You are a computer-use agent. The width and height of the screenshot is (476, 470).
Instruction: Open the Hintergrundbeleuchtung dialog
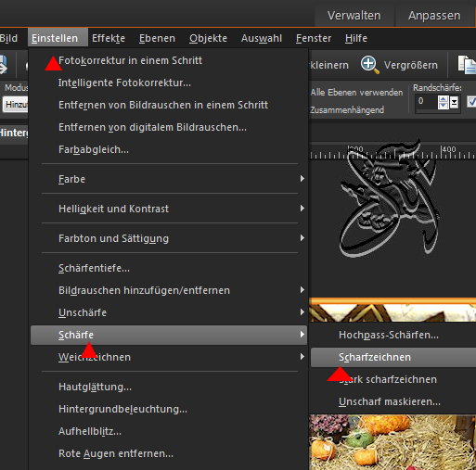click(x=169, y=409)
